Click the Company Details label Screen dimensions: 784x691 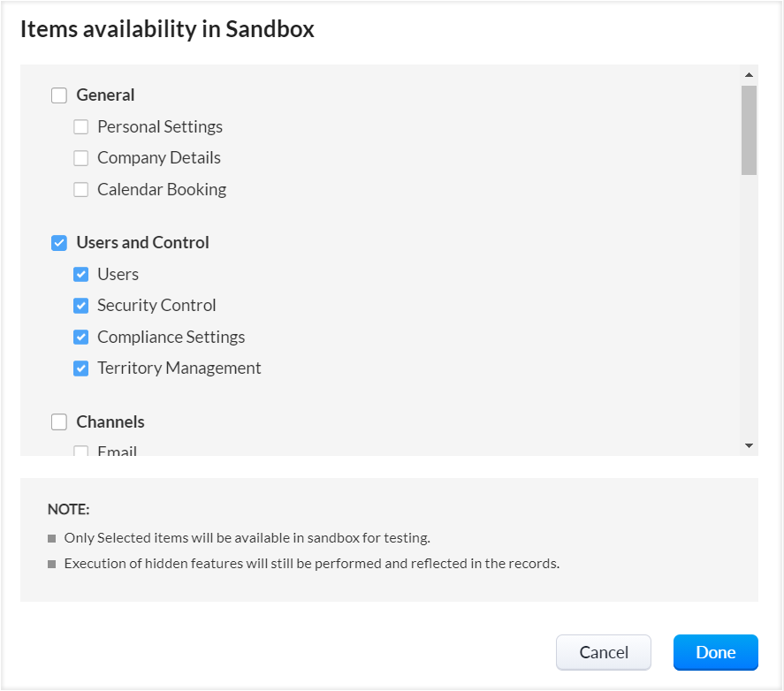coord(159,158)
